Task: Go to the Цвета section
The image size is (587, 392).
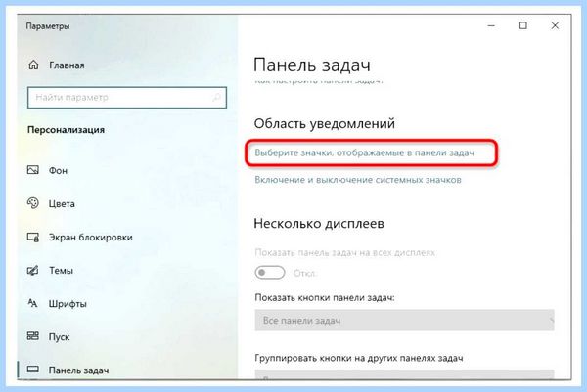Action: tap(62, 204)
